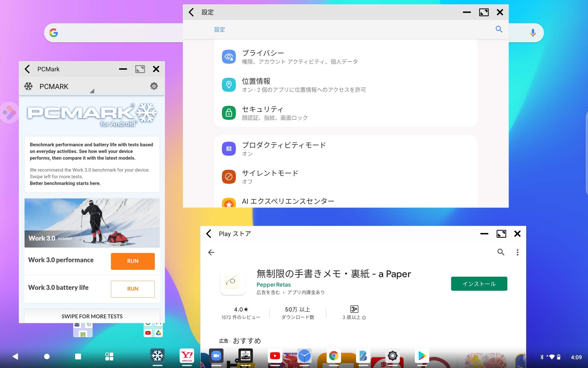
Task: Click the 設定 breadcrumb label
Action: [x=219, y=29]
